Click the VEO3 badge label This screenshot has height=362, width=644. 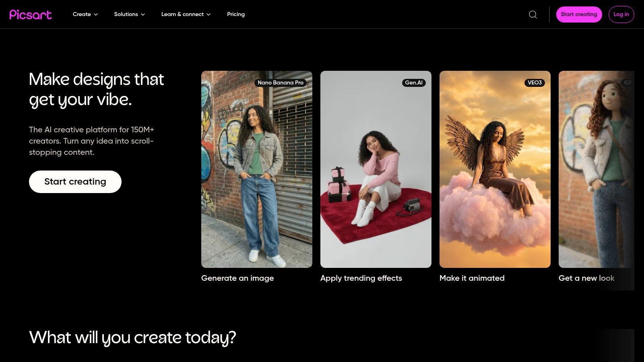(535, 82)
